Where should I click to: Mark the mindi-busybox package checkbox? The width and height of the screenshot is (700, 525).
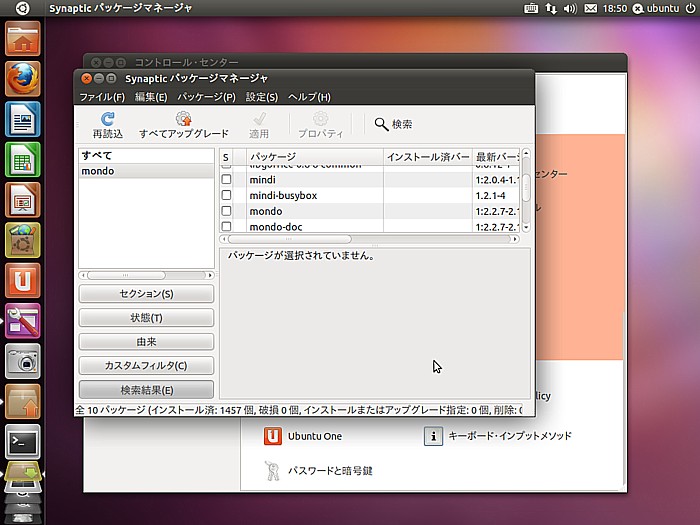tap(226, 195)
